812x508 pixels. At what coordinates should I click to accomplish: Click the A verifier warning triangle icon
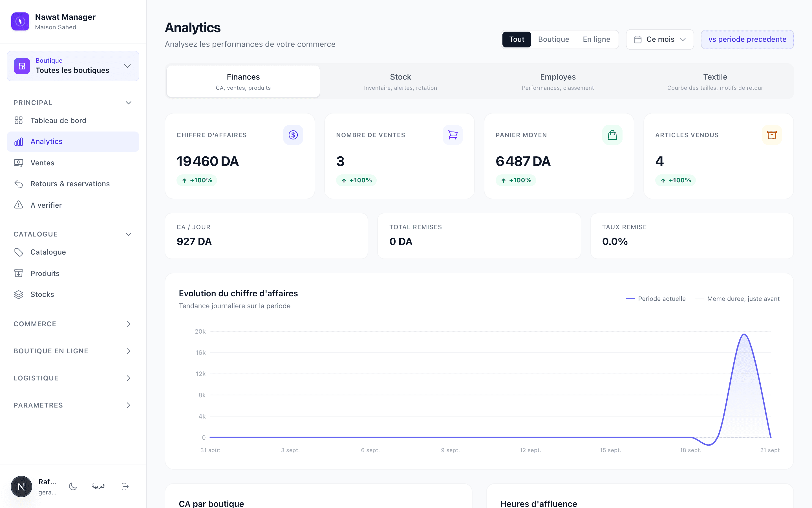pos(18,205)
